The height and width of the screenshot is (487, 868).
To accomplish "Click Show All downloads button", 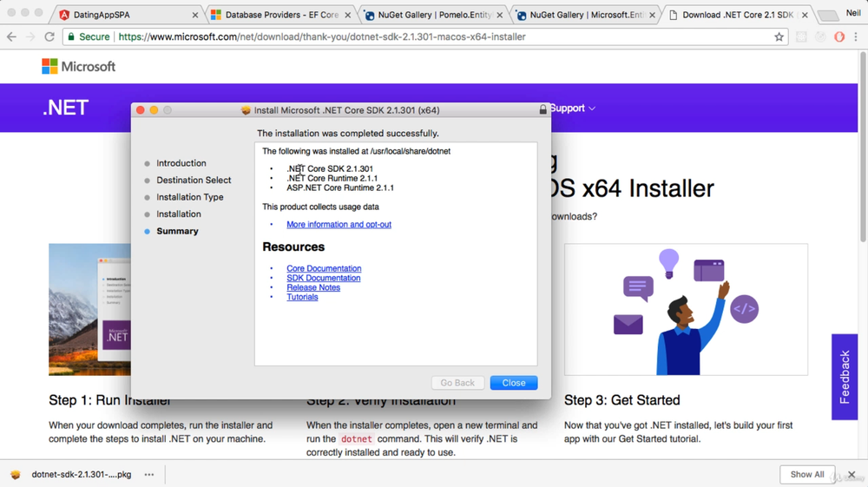I will pyautogui.click(x=806, y=474).
